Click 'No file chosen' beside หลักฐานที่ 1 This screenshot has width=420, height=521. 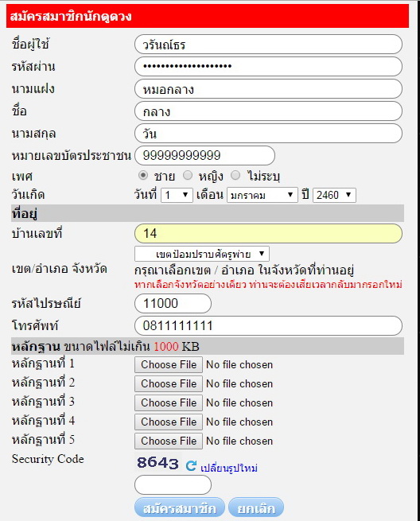239,364
